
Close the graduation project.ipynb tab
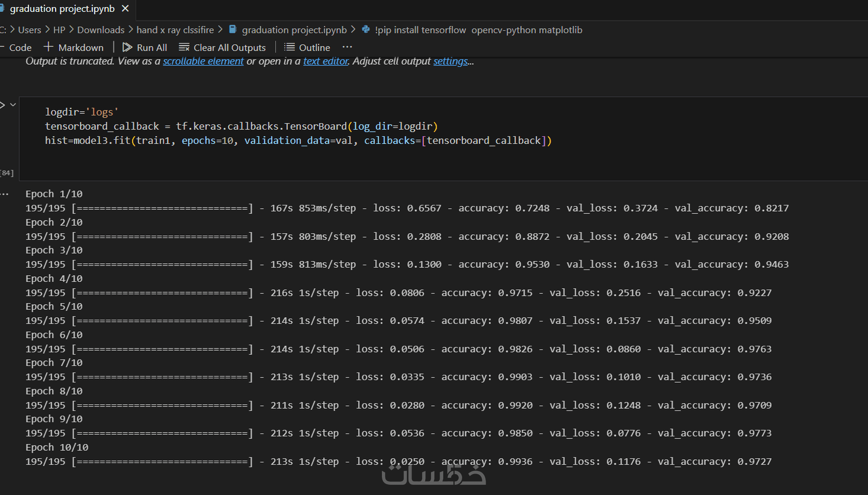click(x=126, y=9)
